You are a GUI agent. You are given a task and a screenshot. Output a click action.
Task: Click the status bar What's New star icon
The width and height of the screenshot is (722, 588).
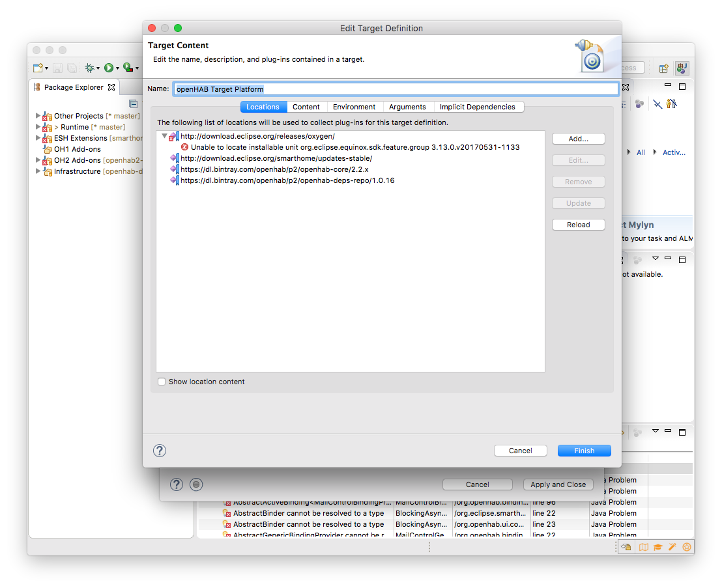tap(687, 547)
